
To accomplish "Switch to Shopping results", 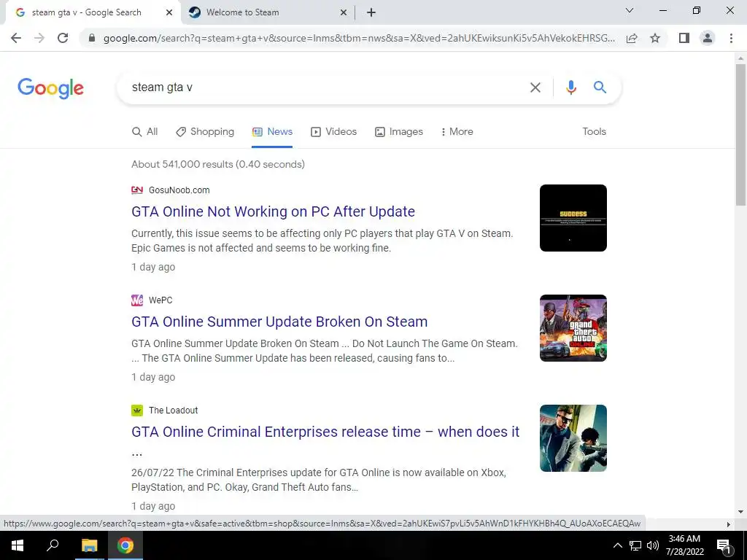I will tap(205, 132).
